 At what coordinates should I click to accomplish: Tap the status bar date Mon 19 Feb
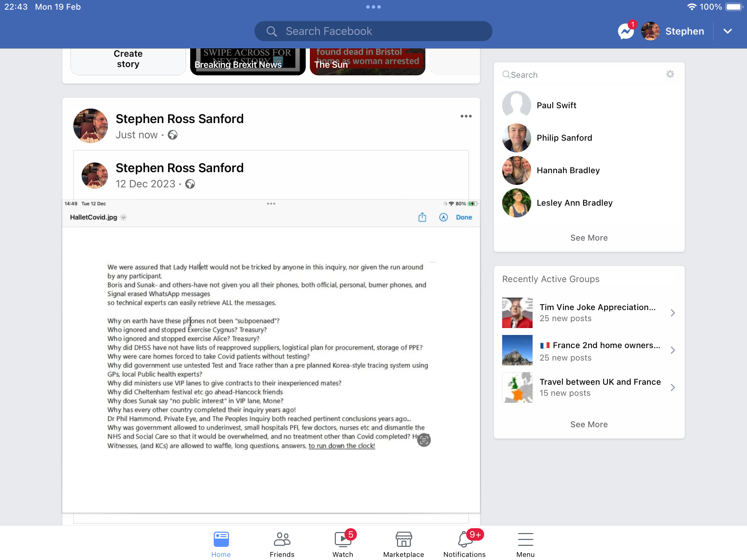pos(58,7)
